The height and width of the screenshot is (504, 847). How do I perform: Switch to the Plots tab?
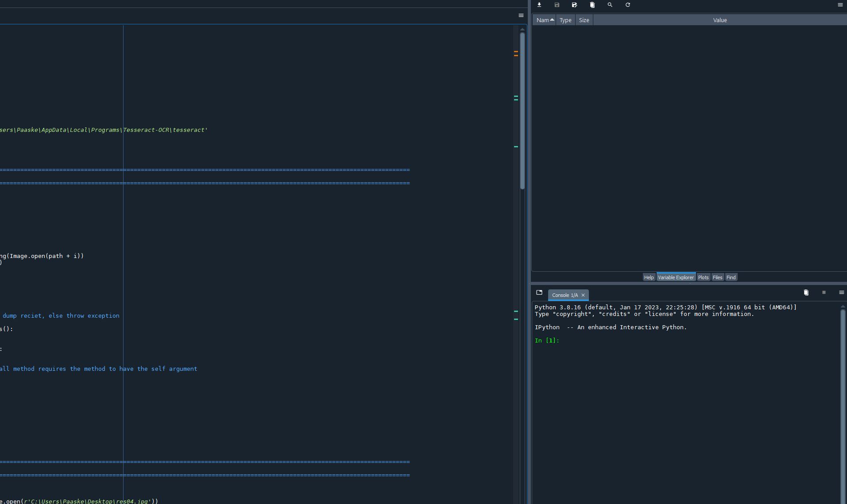[704, 277]
